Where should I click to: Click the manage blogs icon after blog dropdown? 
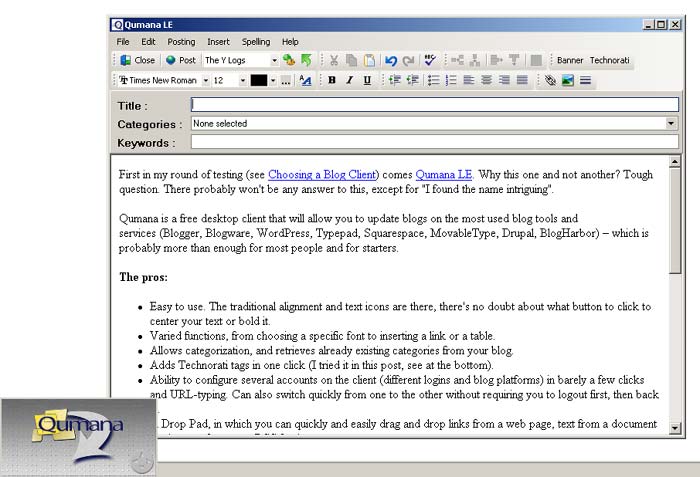click(x=289, y=60)
